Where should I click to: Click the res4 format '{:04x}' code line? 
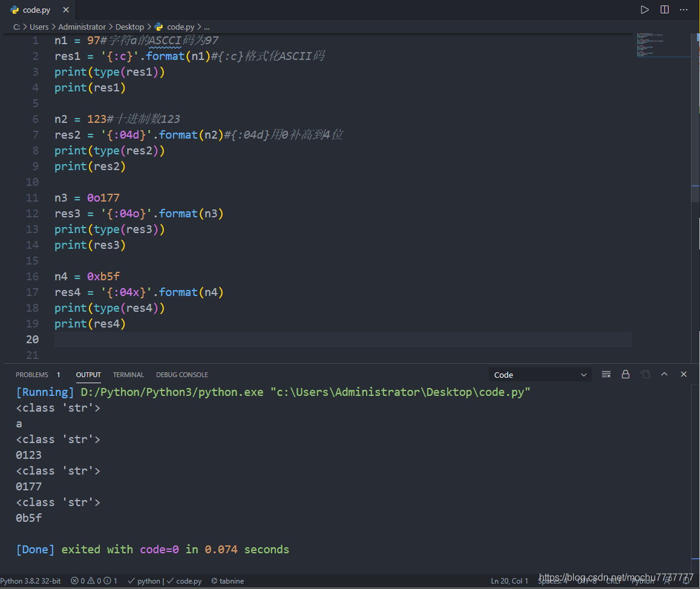click(139, 292)
